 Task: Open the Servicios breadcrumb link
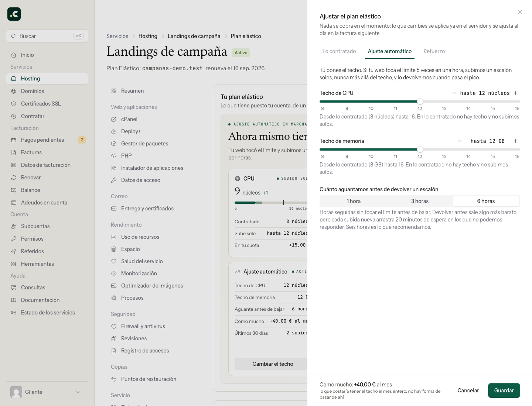point(117,36)
